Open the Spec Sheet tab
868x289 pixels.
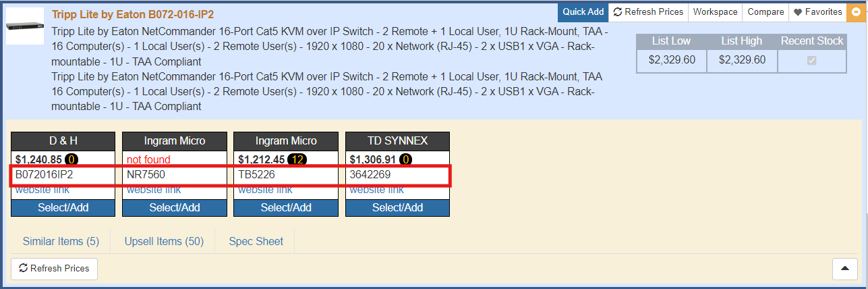(x=256, y=241)
